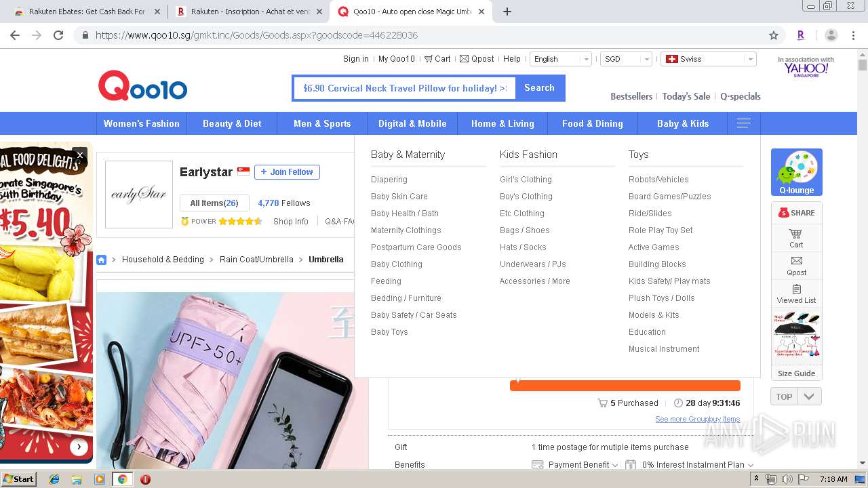Open the Digital & Mobile menu

click(x=412, y=123)
